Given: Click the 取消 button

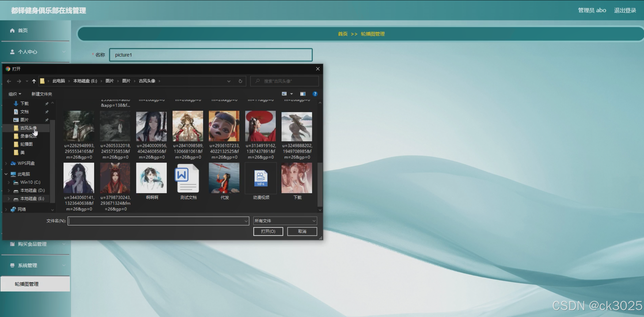Looking at the screenshot, I should 302,231.
